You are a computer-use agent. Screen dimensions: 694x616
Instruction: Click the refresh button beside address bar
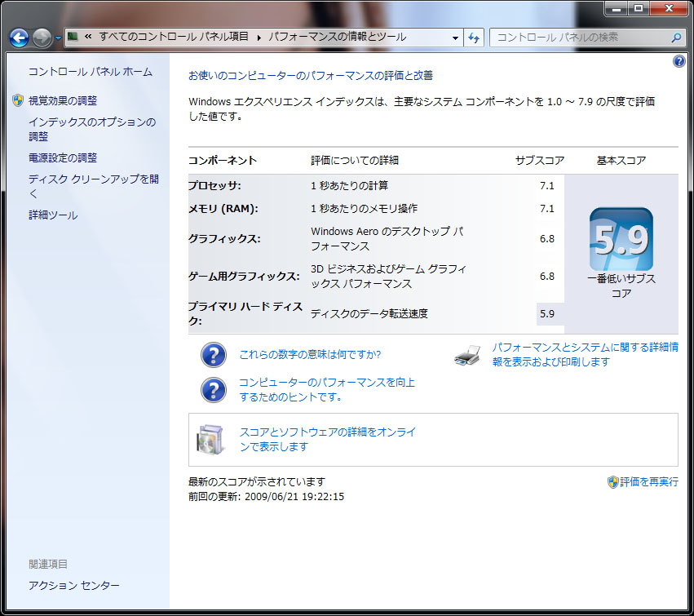coord(475,38)
